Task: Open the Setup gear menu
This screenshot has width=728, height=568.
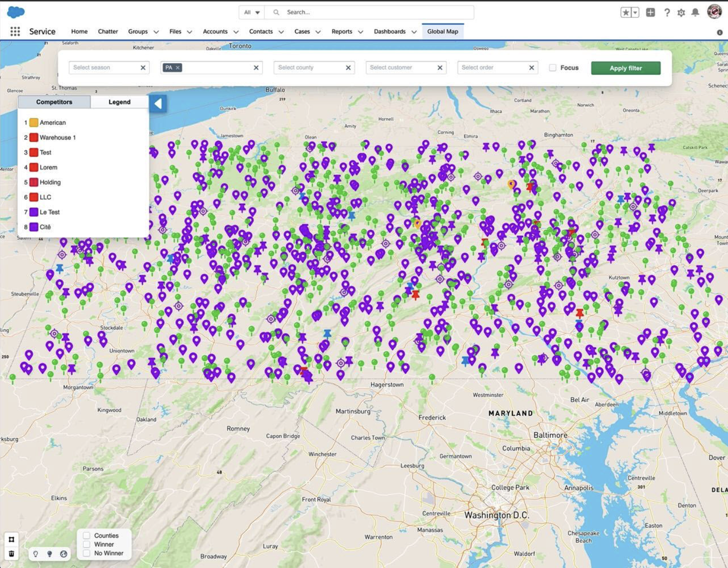Action: pyautogui.click(x=681, y=13)
